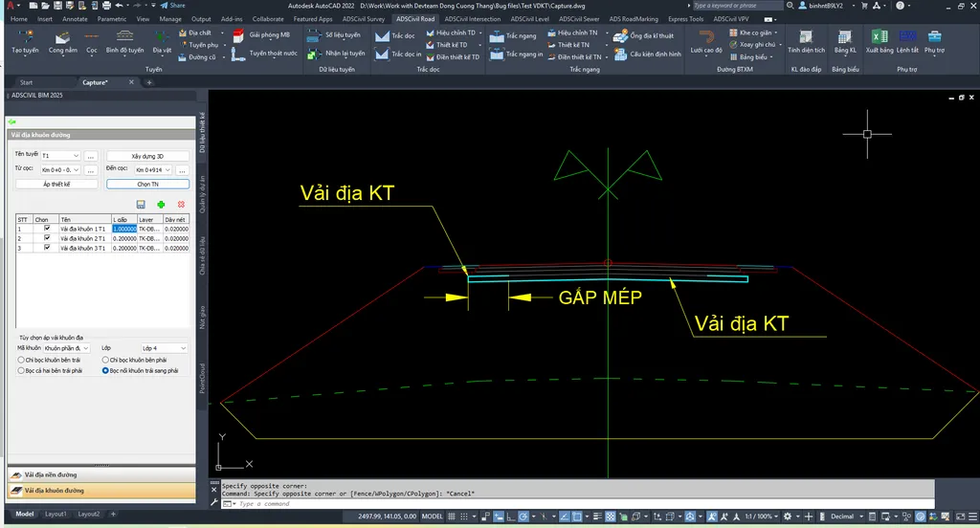
Task: Click the save icon above the table
Action: (141, 205)
